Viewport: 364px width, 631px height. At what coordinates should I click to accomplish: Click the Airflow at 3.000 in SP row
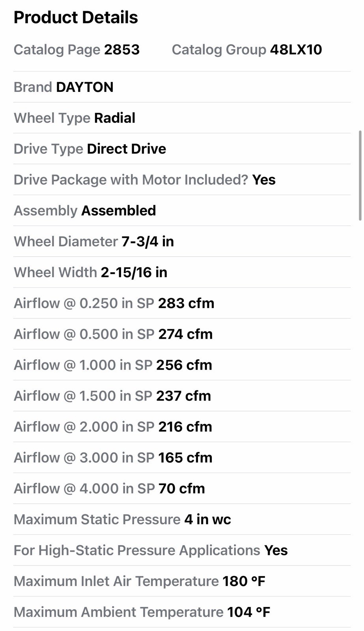182,457
